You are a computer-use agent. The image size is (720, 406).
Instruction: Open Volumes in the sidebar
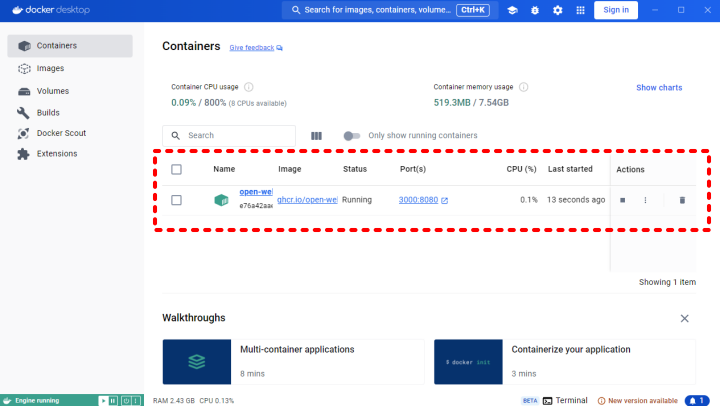coord(52,91)
